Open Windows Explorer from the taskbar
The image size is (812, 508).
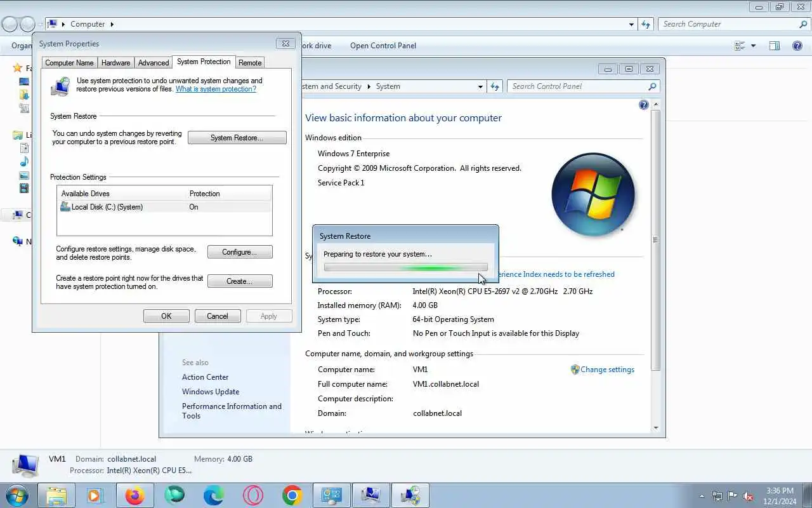[56, 495]
